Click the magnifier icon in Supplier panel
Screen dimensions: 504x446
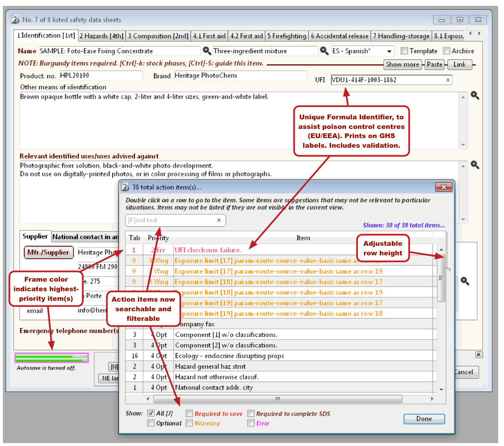[465, 281]
